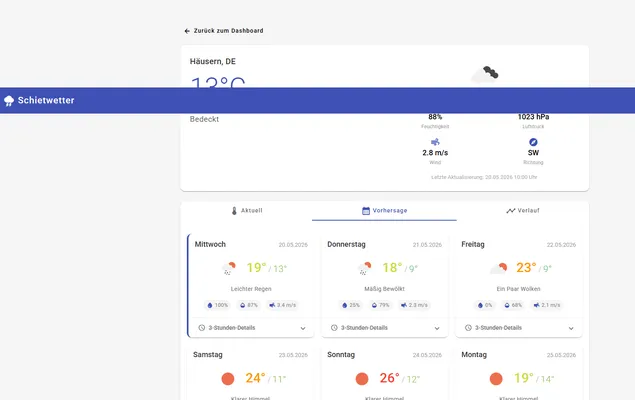
Task: Click the Sonntag day heading
Action: pos(341,355)
